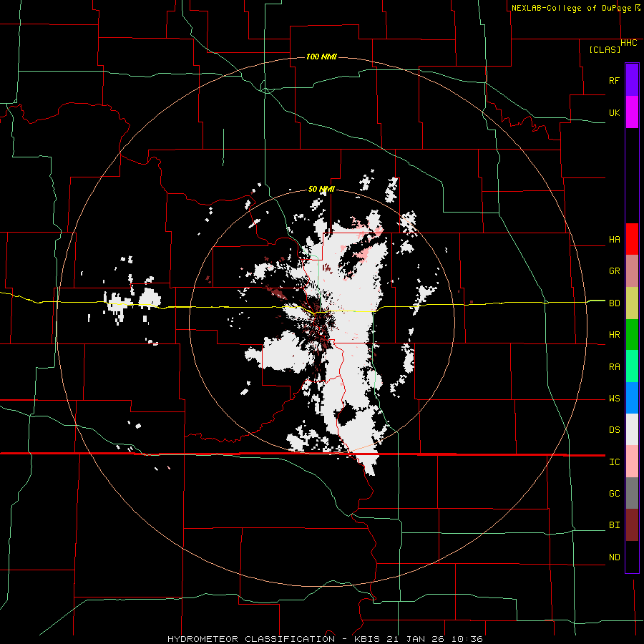Click the GR legend label
644x644 pixels.
pyautogui.click(x=614, y=271)
